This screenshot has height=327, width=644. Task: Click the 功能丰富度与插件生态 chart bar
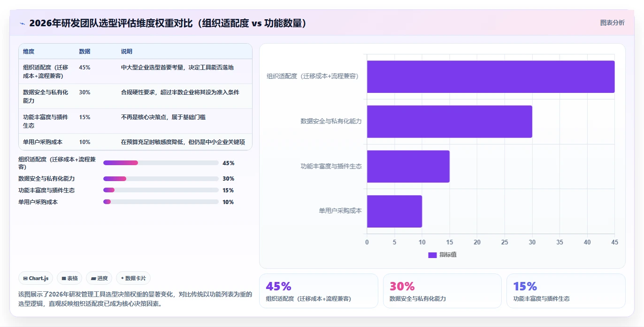[x=408, y=166]
